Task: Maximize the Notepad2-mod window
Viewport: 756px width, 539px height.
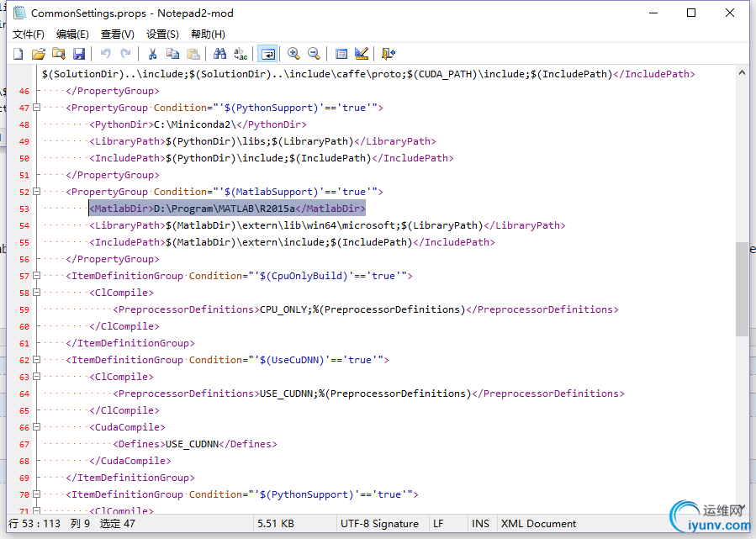Action: click(691, 13)
